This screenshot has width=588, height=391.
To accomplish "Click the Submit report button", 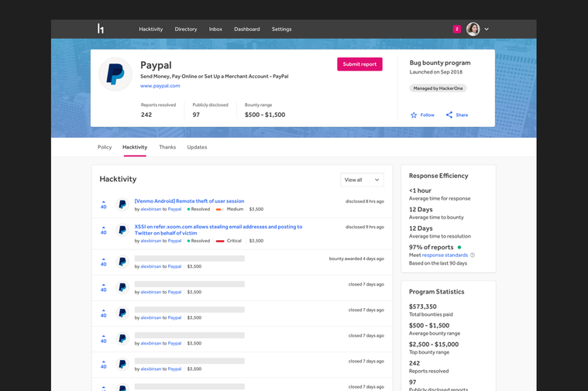I will click(359, 64).
